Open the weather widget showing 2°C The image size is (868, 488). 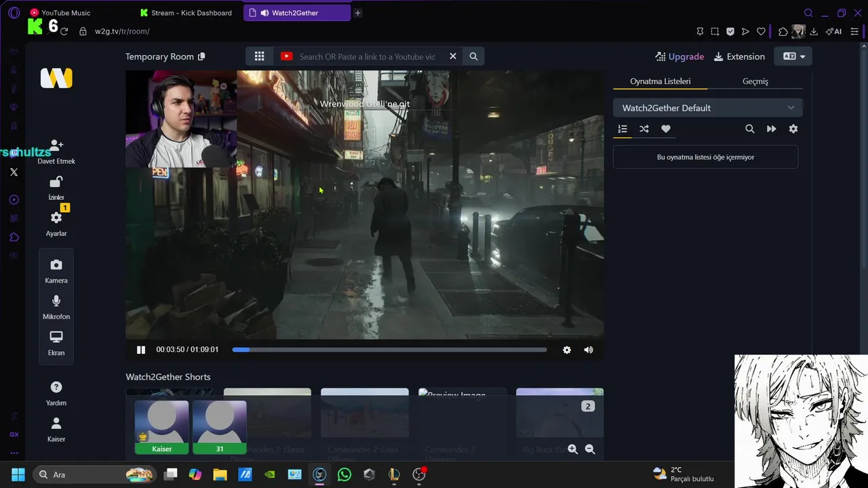(683, 474)
